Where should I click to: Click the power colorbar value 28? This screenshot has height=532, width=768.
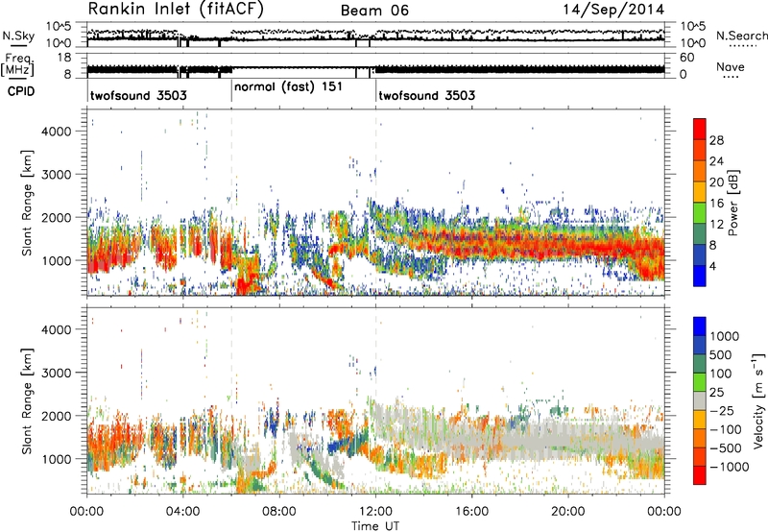click(x=716, y=140)
